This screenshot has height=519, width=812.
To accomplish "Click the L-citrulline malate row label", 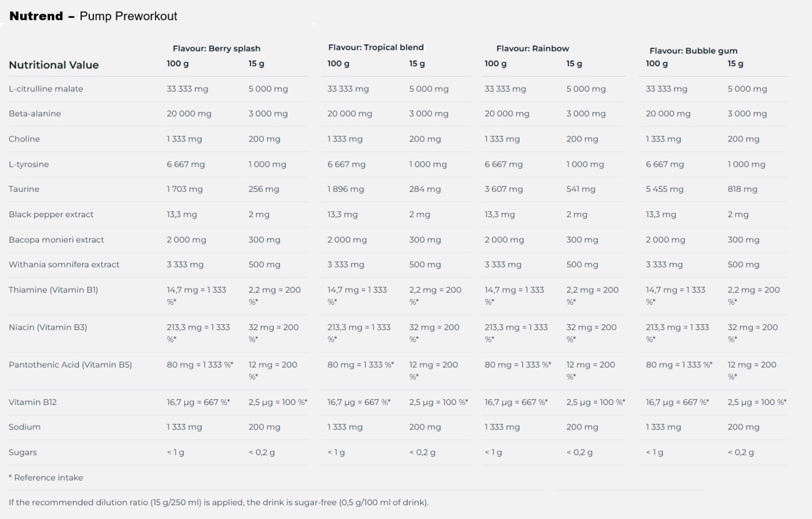I will 46,89.
